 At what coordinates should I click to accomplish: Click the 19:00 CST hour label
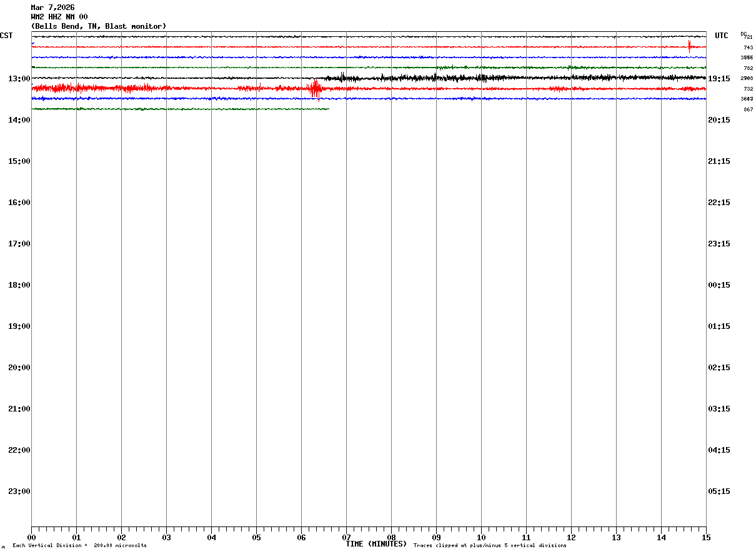point(19,326)
